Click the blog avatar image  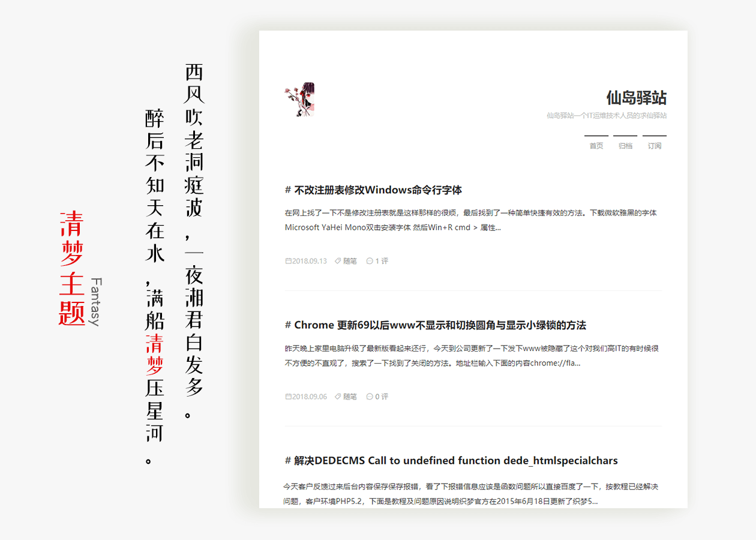click(x=299, y=99)
